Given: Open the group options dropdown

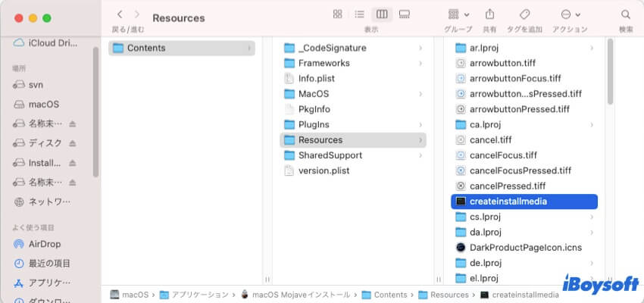Looking at the screenshot, I should click(458, 14).
